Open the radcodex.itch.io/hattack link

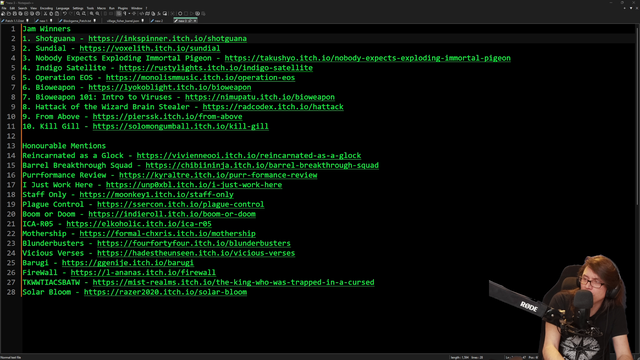tap(273, 107)
